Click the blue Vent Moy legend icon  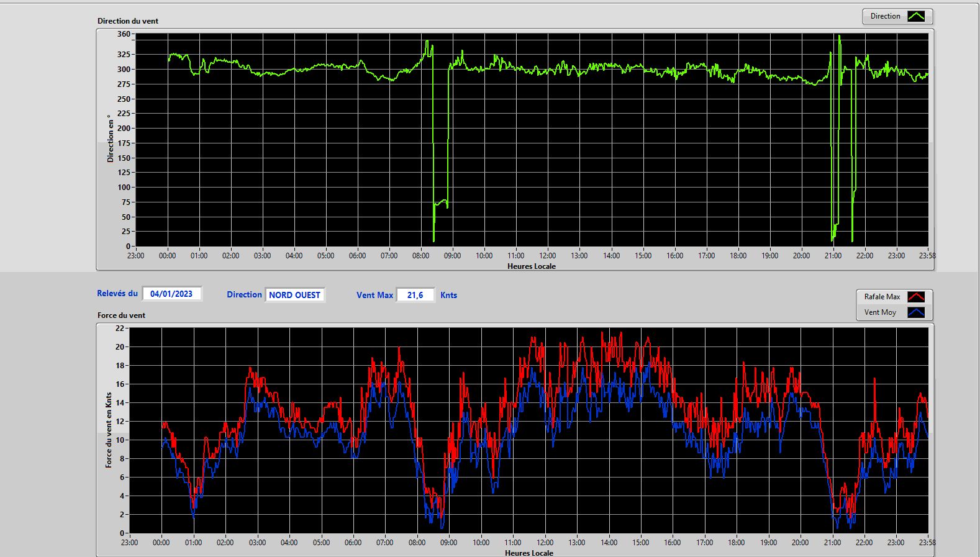[916, 312]
